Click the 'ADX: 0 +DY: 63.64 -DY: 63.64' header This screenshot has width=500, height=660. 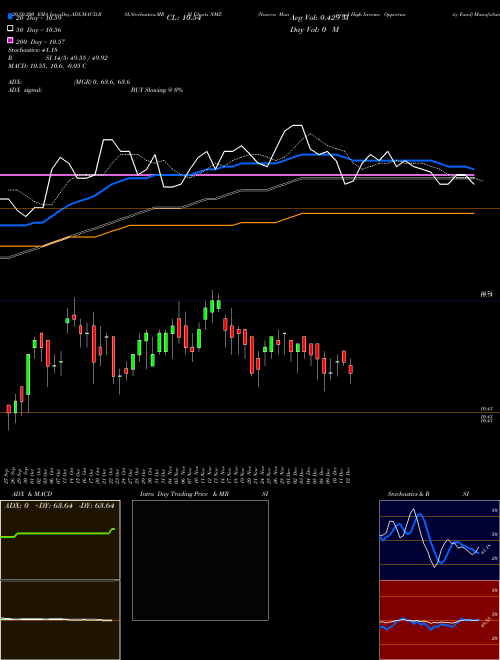click(59, 506)
